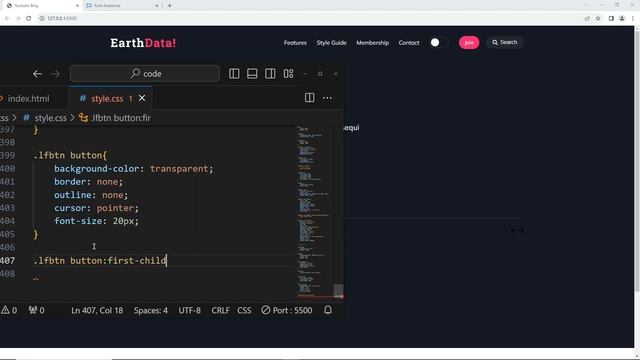Open the browser profile icon
640x360 pixels.
(622, 18)
